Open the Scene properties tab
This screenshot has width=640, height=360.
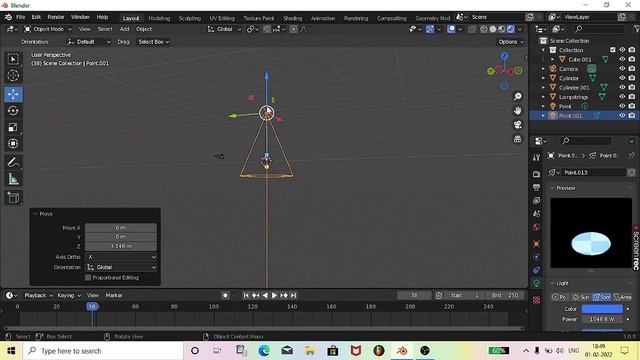click(x=536, y=213)
